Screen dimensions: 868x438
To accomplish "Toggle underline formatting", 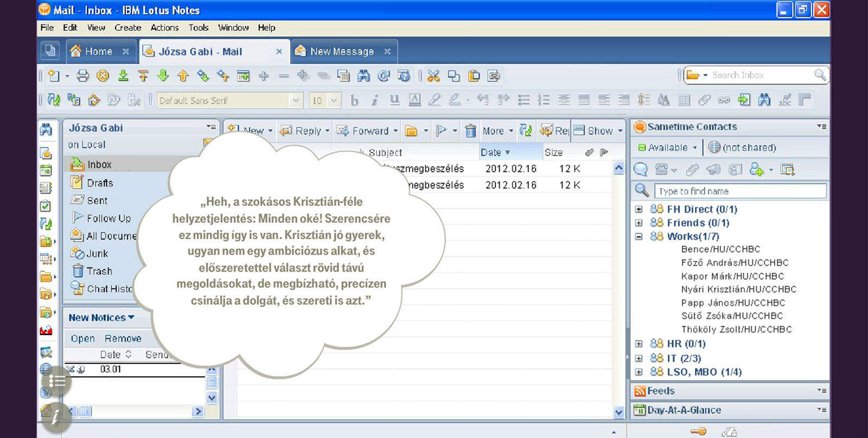I will click(x=394, y=100).
